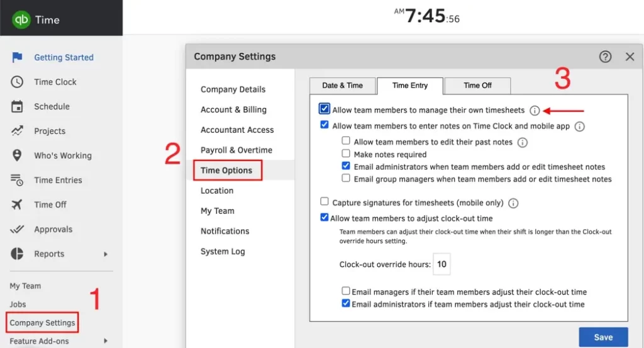Save the company settings
This screenshot has height=348, width=644.
pos(603,337)
